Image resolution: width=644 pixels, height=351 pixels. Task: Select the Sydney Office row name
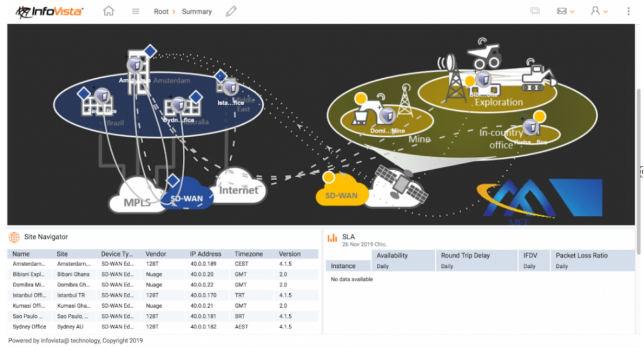coord(29,327)
